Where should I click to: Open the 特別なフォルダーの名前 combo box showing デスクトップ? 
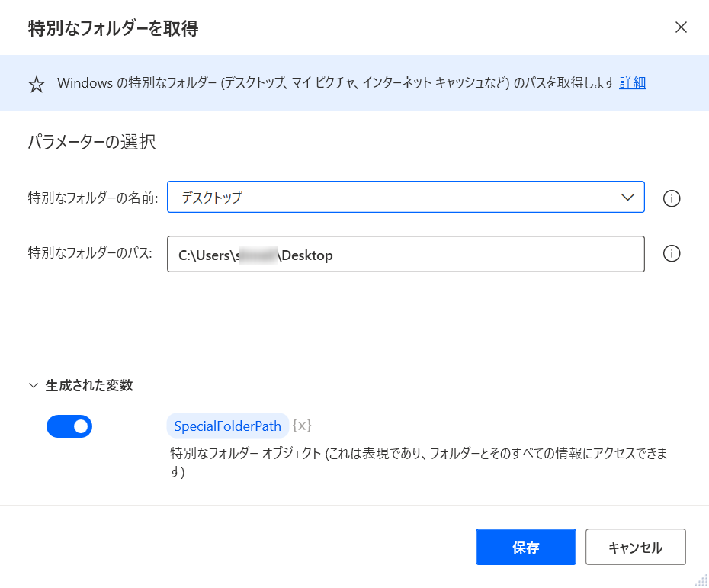coord(396,198)
